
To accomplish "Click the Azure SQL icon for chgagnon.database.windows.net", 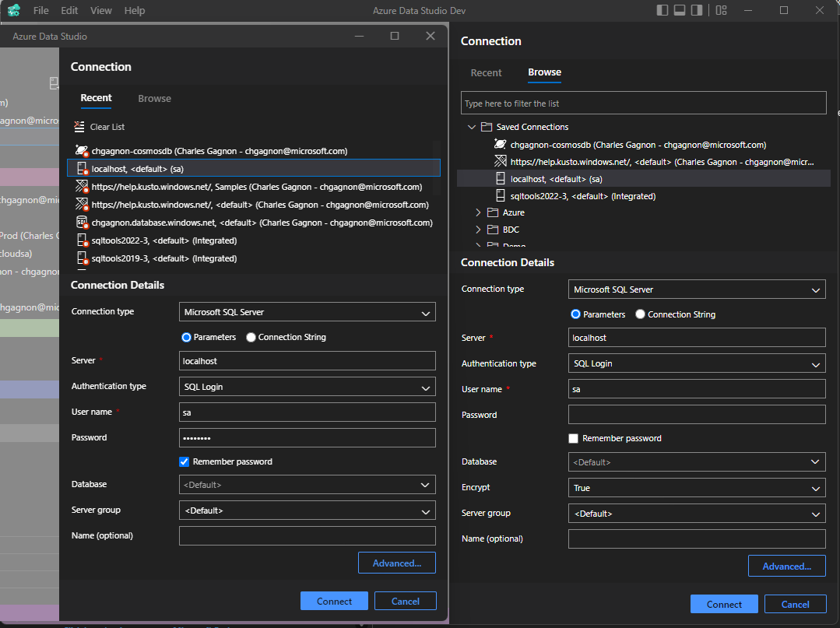I will click(82, 223).
